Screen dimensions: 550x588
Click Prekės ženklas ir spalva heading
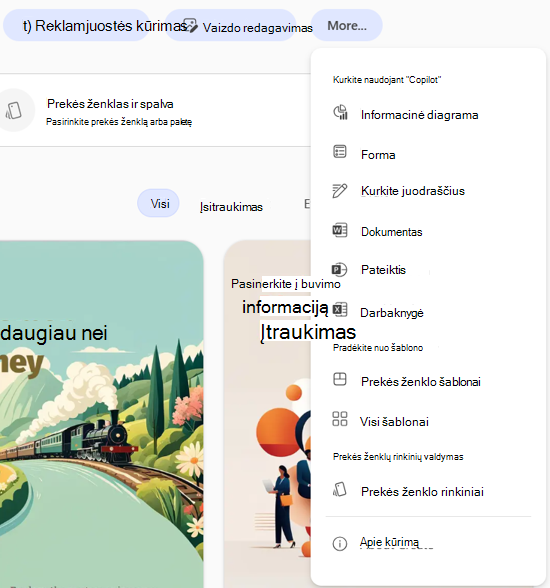coord(110,104)
